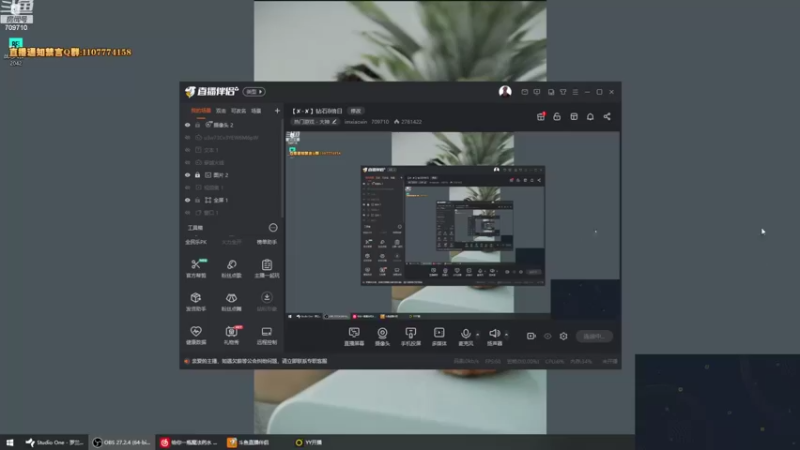Add phone screen mirroring source

point(411,337)
